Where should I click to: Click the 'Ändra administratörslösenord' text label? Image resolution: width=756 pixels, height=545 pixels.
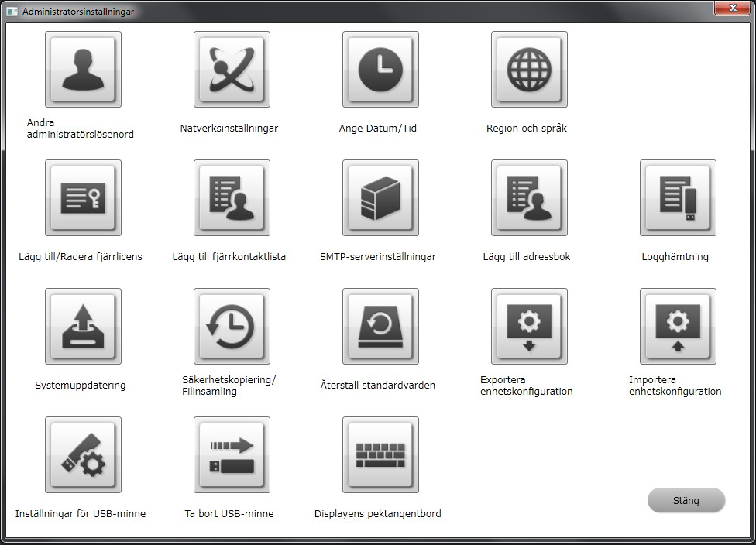pyautogui.click(x=80, y=129)
